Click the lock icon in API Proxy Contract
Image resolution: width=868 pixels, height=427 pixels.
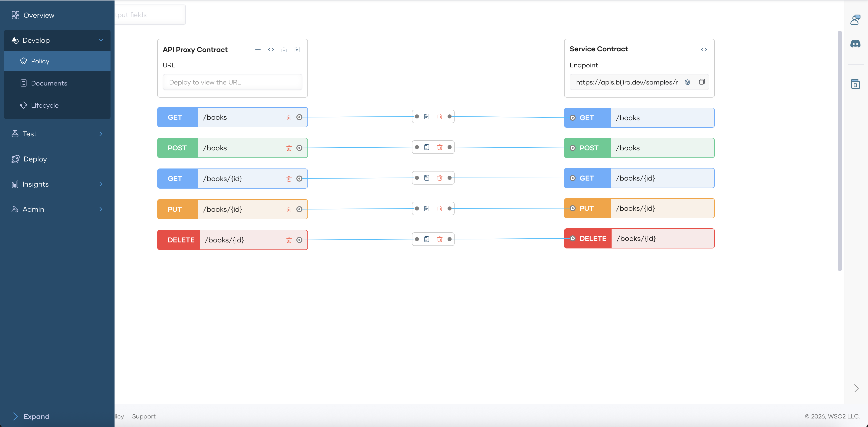(284, 50)
